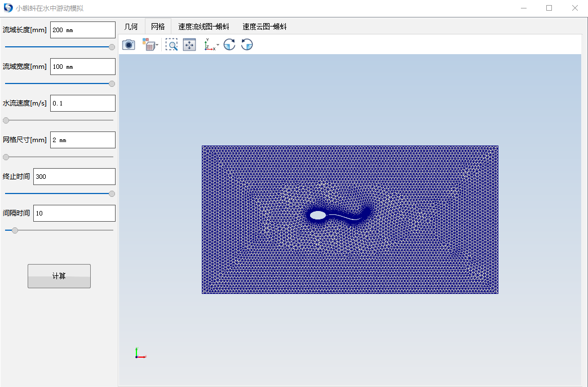588x387 pixels.
Task: Expand the render style dropdown arrow
Action: tap(157, 45)
